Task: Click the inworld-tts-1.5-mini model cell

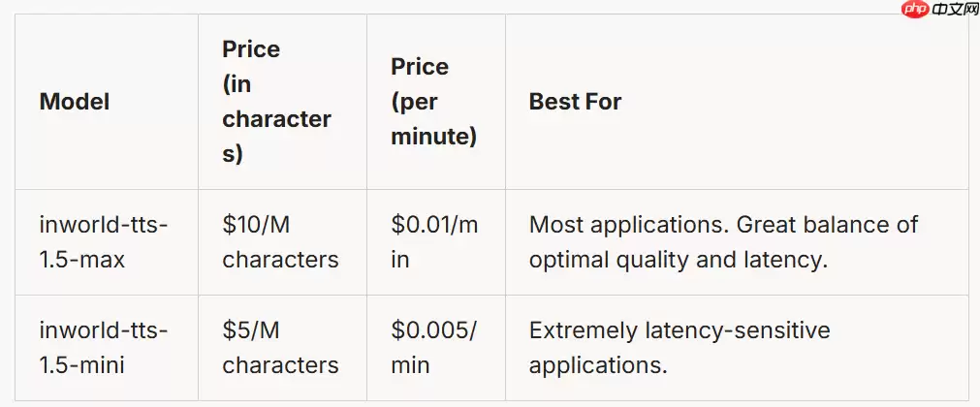Action: 104,348
